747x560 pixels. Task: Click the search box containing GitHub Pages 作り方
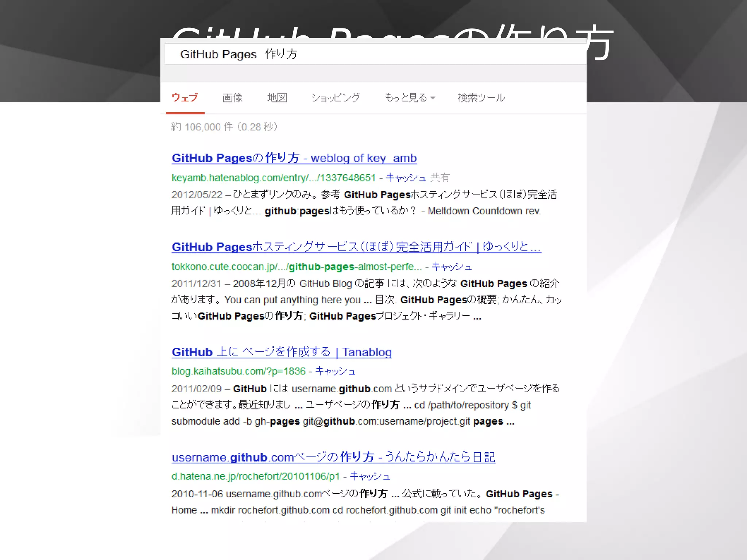click(375, 54)
